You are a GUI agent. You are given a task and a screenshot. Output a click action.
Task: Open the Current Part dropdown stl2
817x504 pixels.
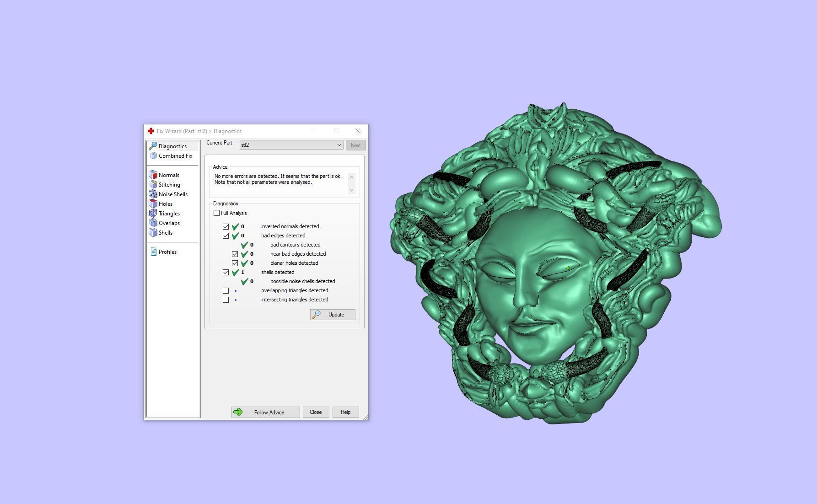[291, 145]
